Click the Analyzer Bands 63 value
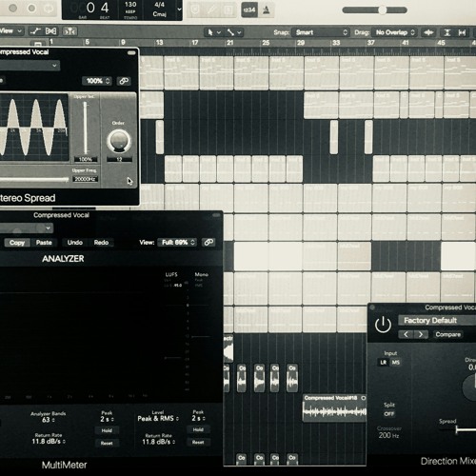The height and width of the screenshot is (476, 476). click(48, 420)
